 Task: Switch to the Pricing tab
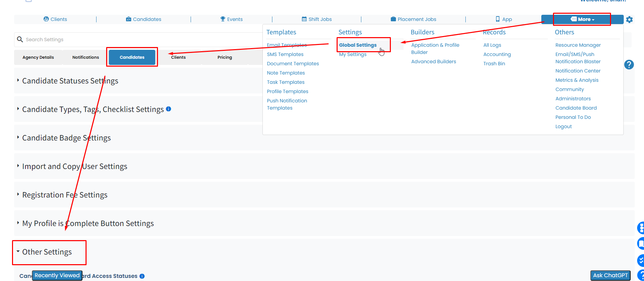point(225,57)
